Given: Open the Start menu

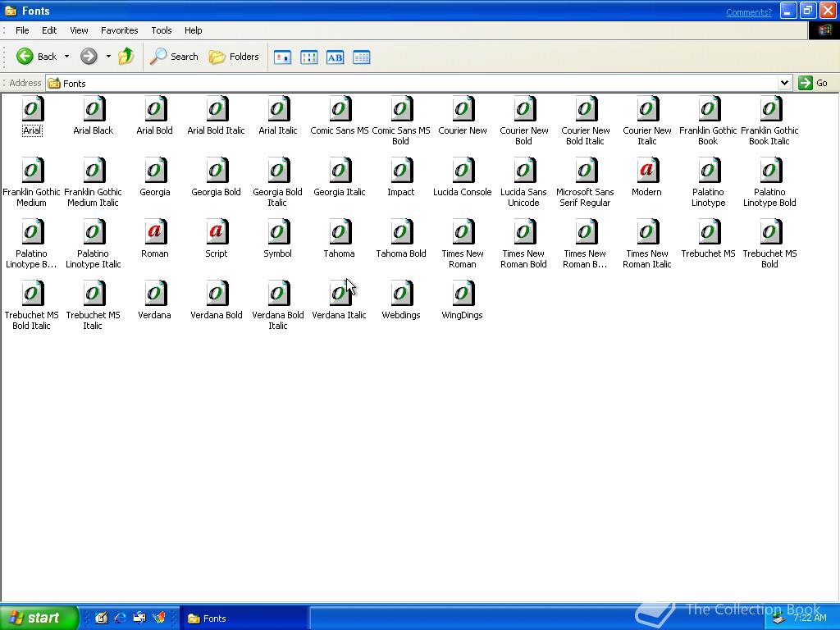Looking at the screenshot, I should point(39,618).
